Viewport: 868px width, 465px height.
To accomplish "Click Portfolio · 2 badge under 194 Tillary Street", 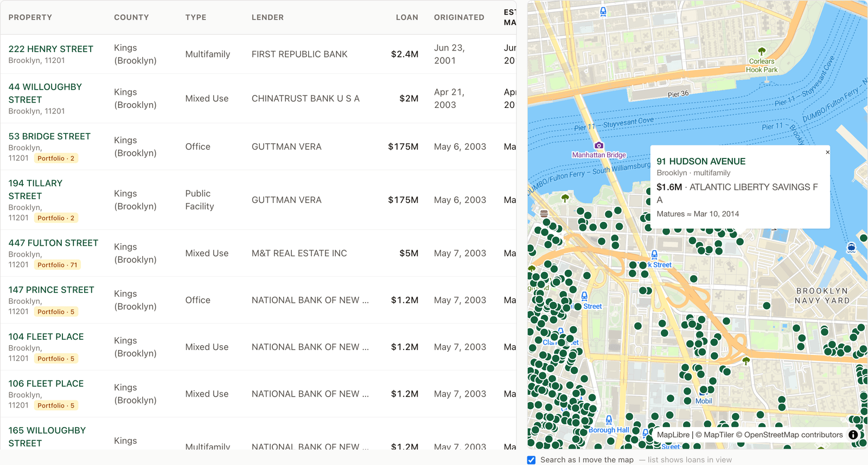I will pos(56,218).
